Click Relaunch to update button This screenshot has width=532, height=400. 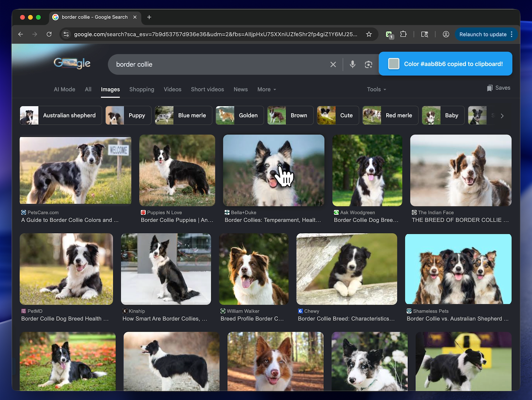[483, 34]
